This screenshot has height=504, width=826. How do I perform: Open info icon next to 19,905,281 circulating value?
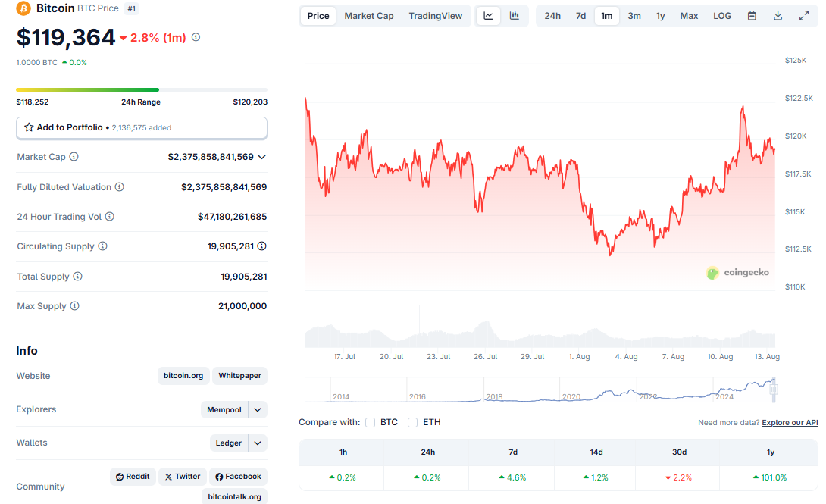pos(261,246)
